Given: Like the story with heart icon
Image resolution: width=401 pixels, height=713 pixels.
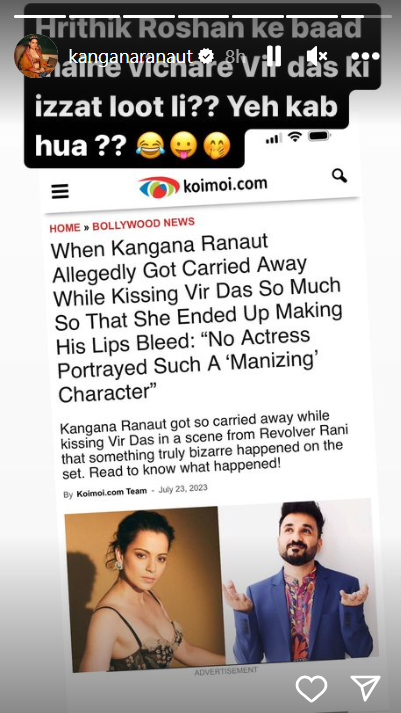Looking at the screenshot, I should click(311, 688).
